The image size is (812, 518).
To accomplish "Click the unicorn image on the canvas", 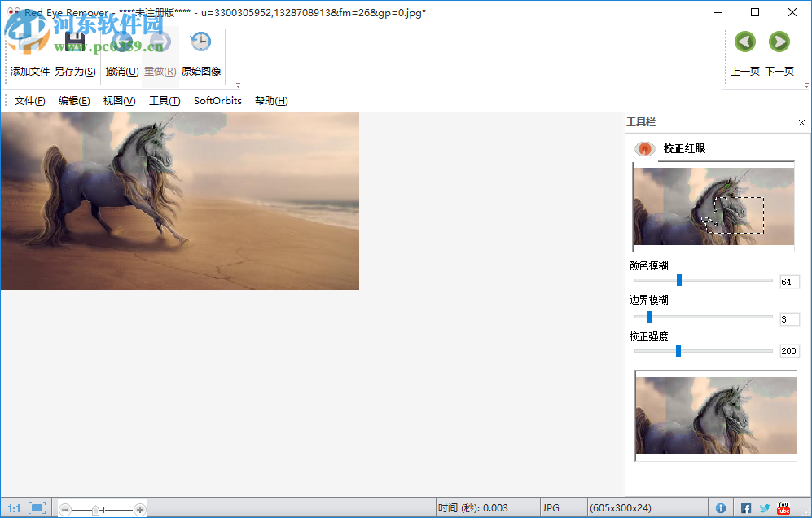I will click(180, 201).
